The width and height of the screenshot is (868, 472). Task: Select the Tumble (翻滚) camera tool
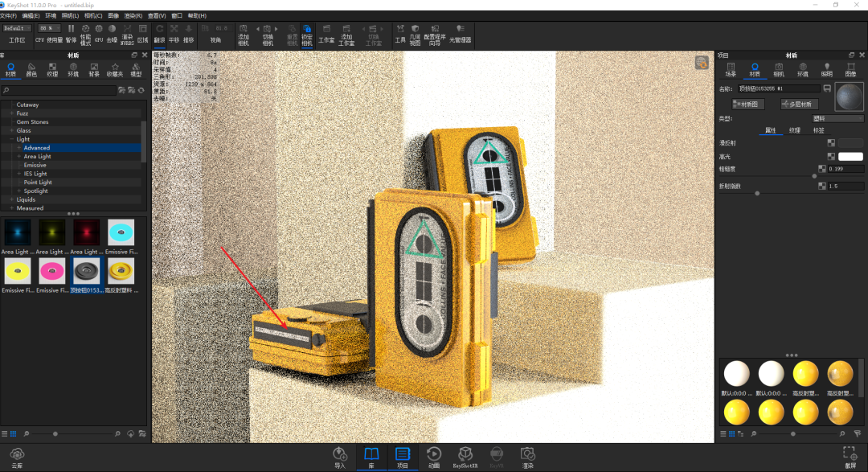[x=160, y=31]
